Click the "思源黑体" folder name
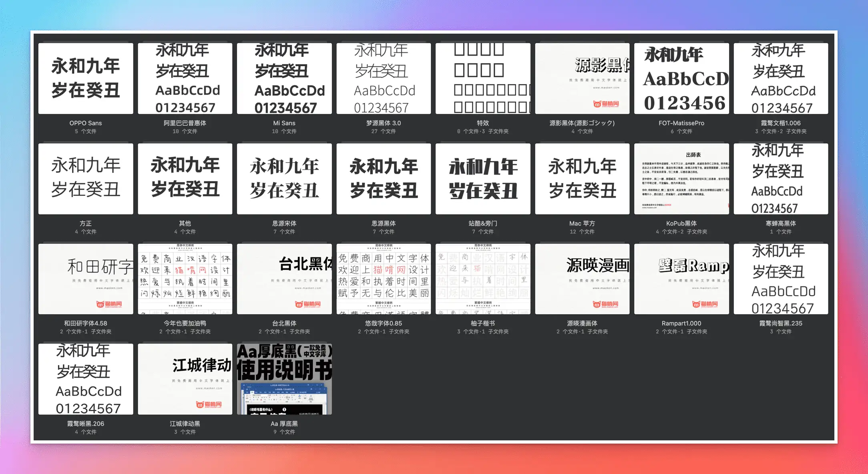This screenshot has width=868, height=474. 384,223
